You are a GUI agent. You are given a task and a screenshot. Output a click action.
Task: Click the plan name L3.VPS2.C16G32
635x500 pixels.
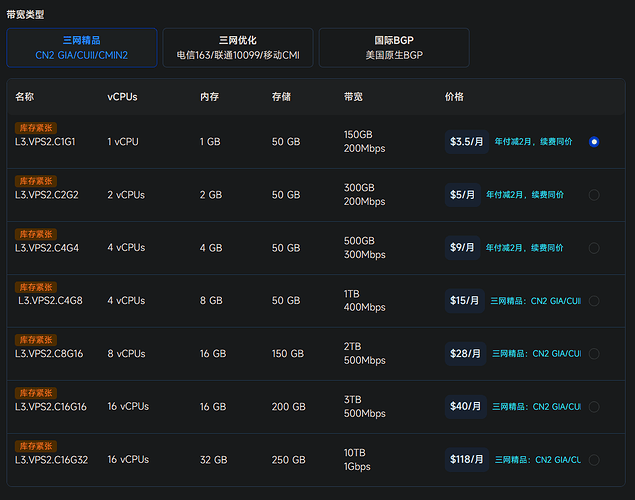[51, 460]
